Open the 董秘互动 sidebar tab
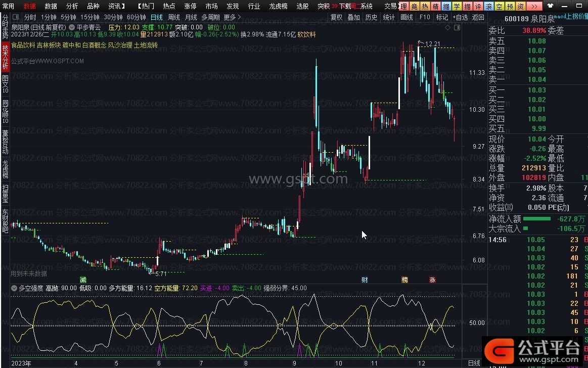The height and width of the screenshot is (368, 588). point(5,142)
